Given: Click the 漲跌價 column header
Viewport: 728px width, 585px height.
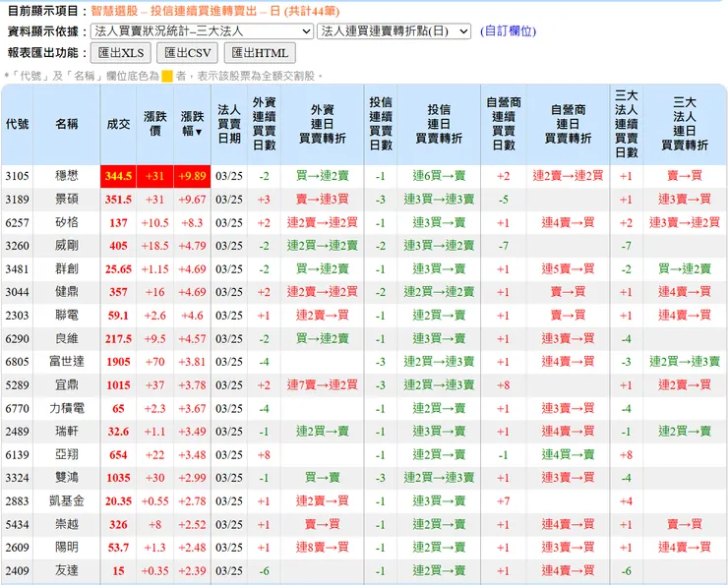Looking at the screenshot, I should tap(155, 124).
